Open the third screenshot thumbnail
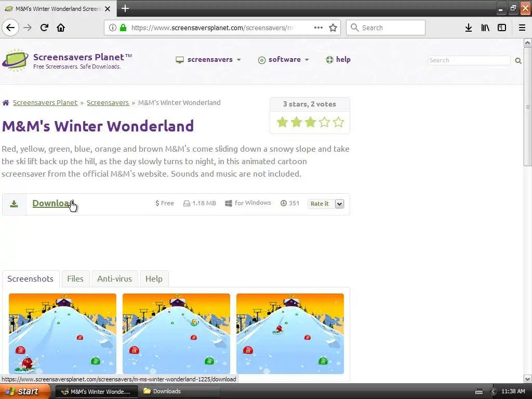Screen dimensions: 532x399 coord(290,334)
